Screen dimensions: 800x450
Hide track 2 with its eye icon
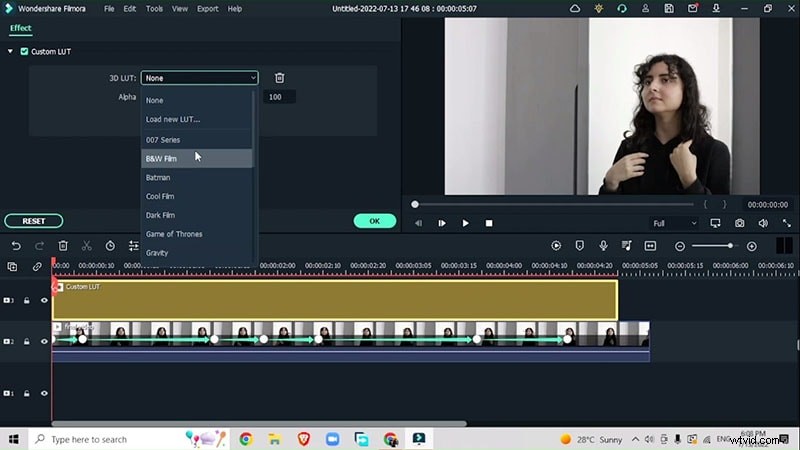(44, 341)
